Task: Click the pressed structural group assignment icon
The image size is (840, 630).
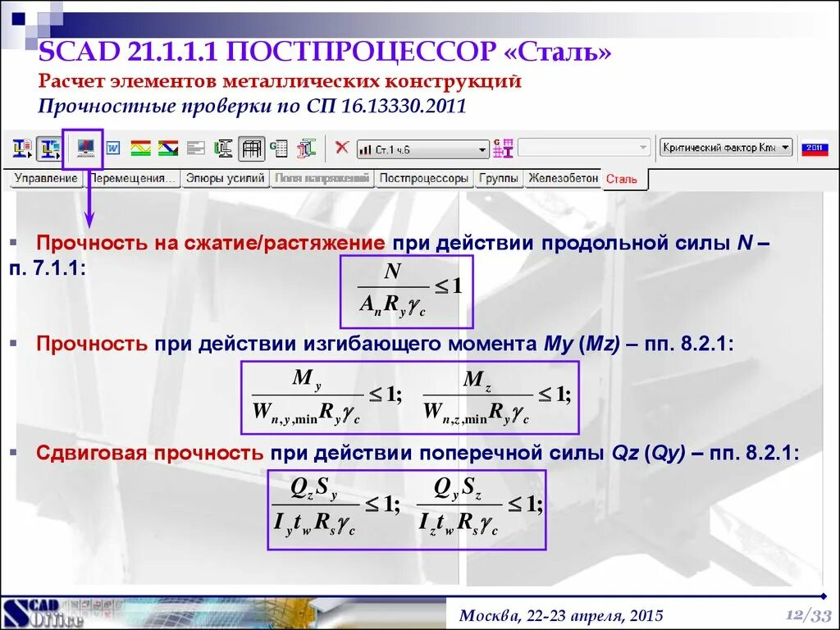Action: pos(50,148)
